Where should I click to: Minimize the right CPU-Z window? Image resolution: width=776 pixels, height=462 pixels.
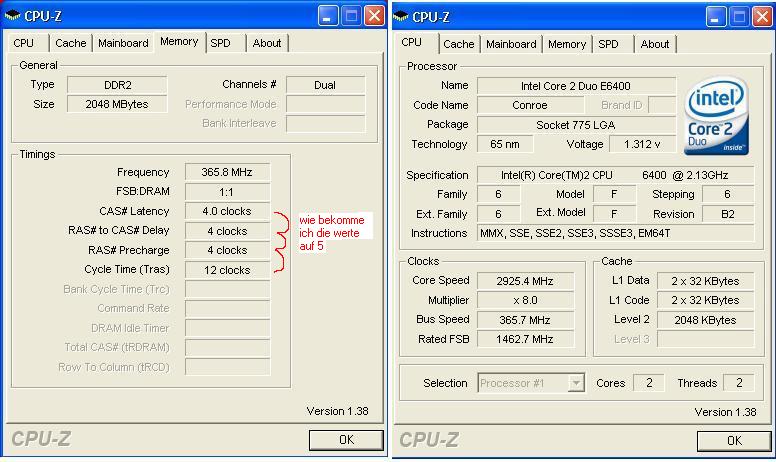pos(715,17)
